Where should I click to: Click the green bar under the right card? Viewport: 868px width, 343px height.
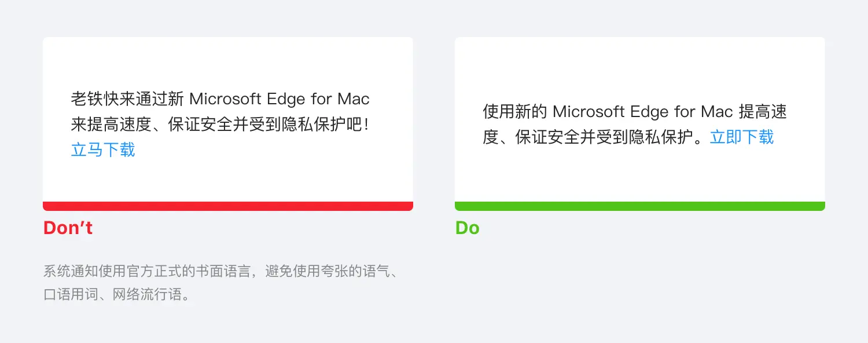click(639, 206)
